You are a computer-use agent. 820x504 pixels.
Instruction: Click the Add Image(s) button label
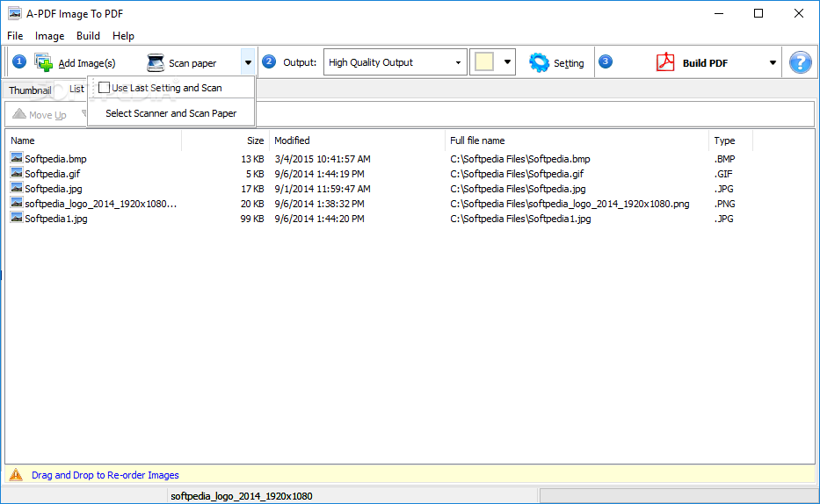tap(87, 63)
